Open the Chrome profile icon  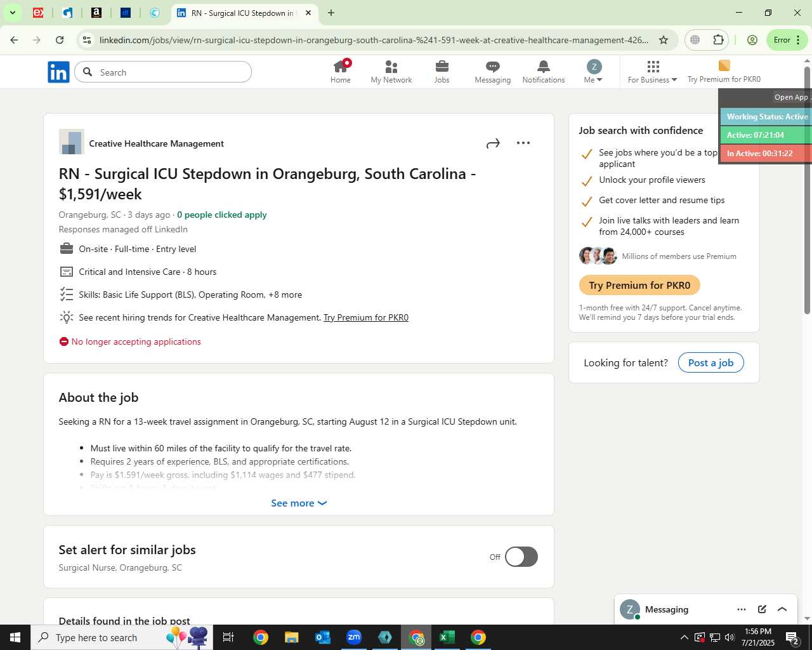pyautogui.click(x=752, y=40)
